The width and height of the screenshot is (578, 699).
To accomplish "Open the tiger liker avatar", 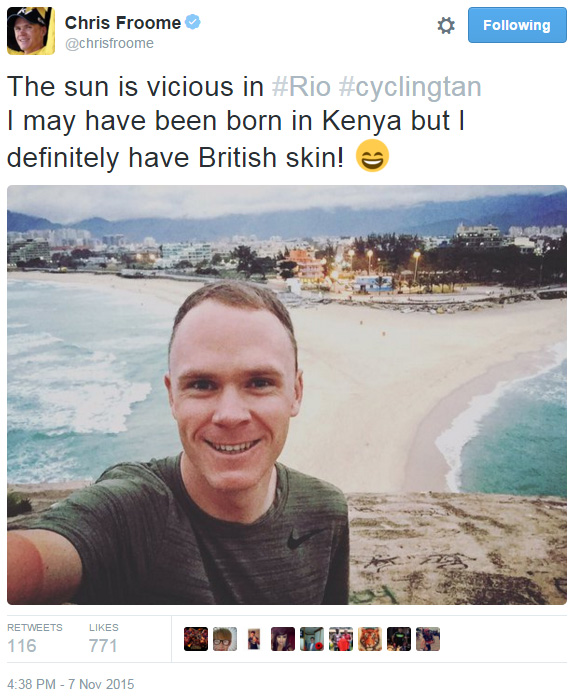I will tap(370, 638).
